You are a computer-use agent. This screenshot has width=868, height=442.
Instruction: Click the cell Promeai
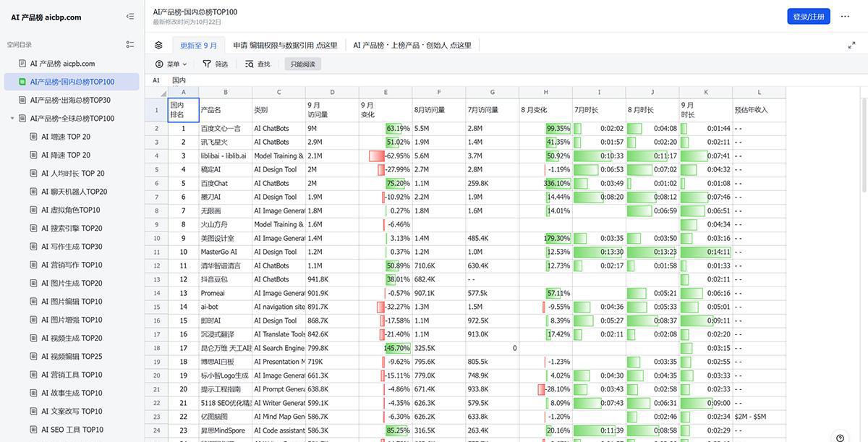[x=226, y=293]
